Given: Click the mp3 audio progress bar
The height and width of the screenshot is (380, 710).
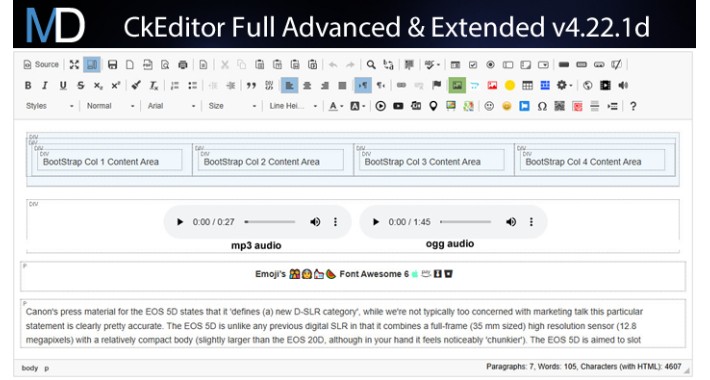Looking at the screenshot, I should (x=270, y=222).
